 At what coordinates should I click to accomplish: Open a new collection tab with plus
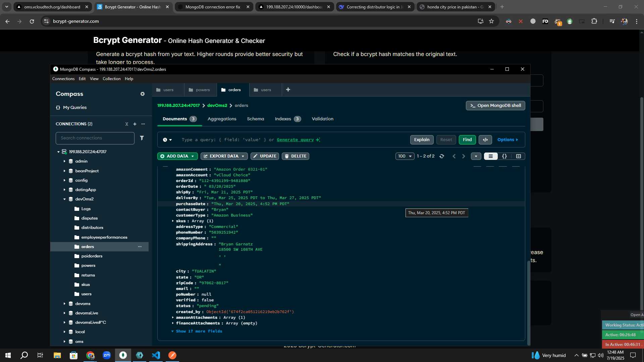pos(288,89)
